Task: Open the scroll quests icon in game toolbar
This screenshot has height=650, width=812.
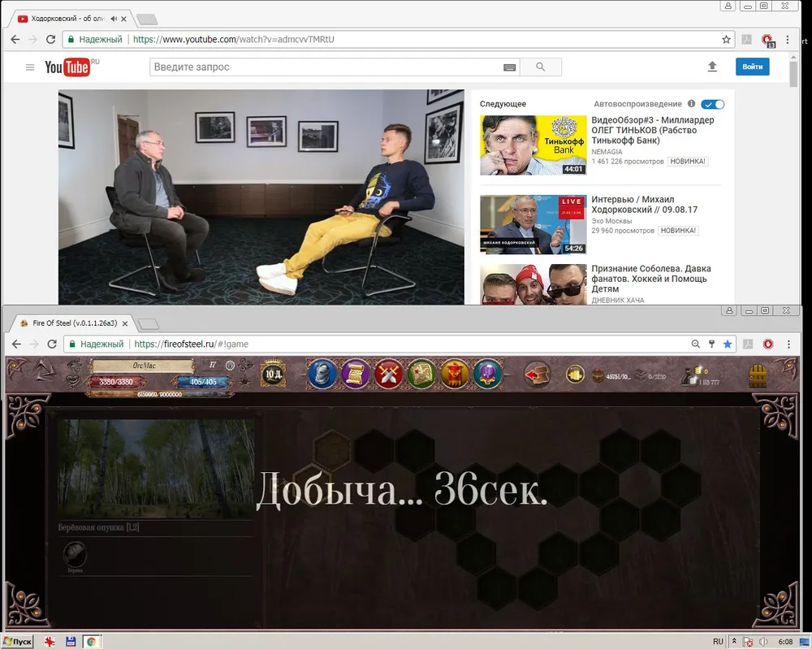Action: (x=356, y=374)
